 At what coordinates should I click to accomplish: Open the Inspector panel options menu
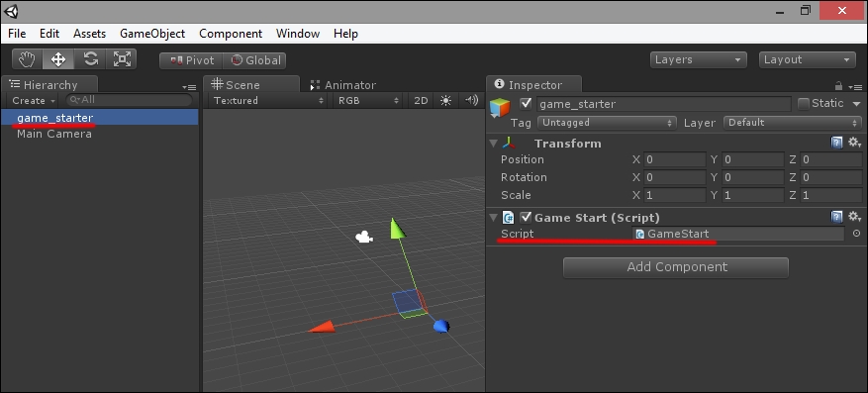(855, 87)
